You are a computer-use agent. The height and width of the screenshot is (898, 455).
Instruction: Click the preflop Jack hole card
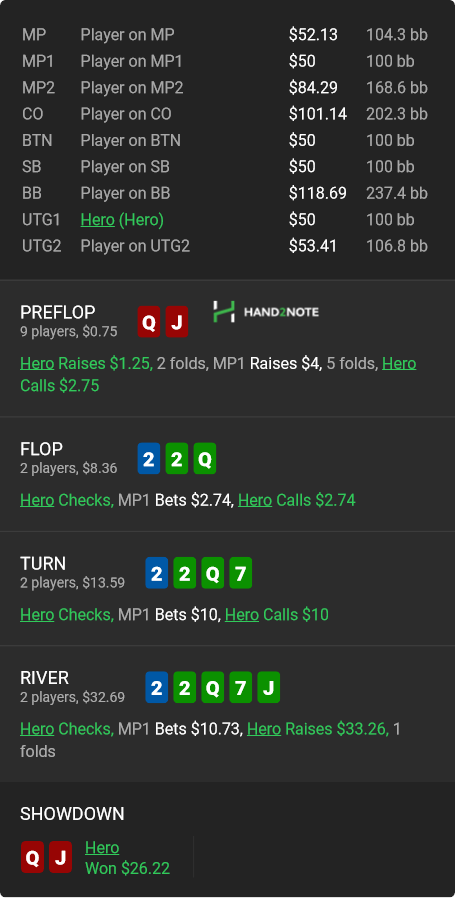(177, 322)
